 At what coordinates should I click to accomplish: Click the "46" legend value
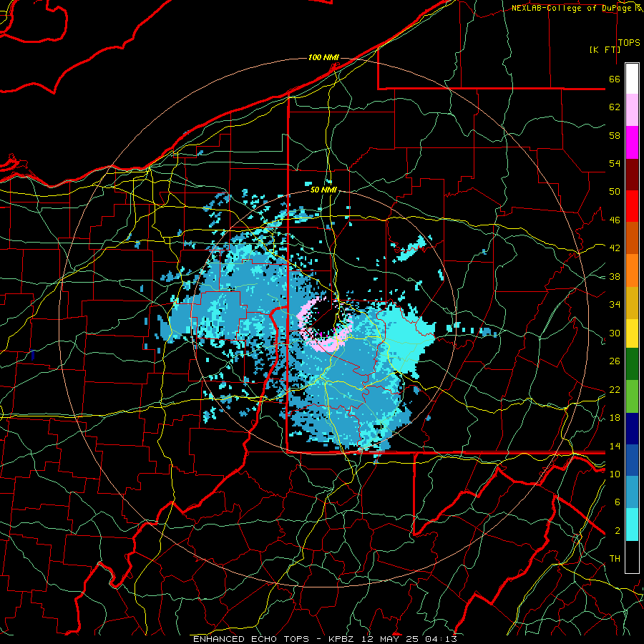(615, 220)
